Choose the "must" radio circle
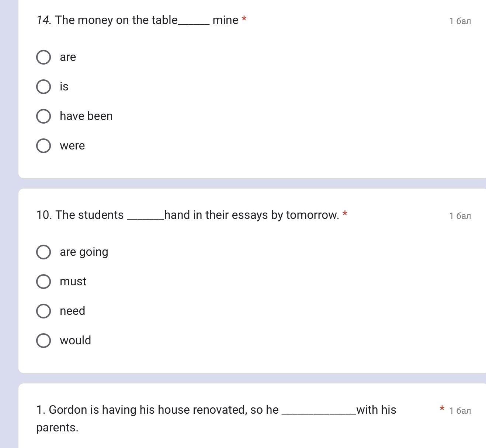The height and width of the screenshot is (448, 486). coord(44,282)
